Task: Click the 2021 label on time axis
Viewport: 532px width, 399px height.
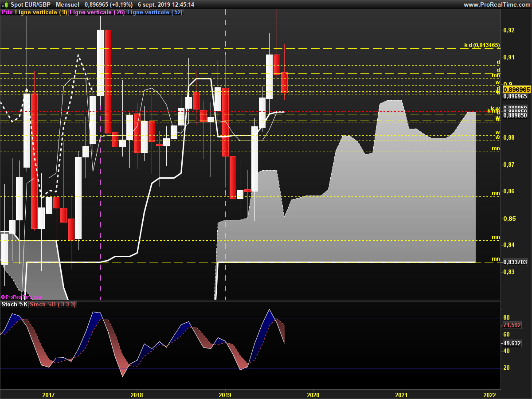Action: tap(401, 395)
